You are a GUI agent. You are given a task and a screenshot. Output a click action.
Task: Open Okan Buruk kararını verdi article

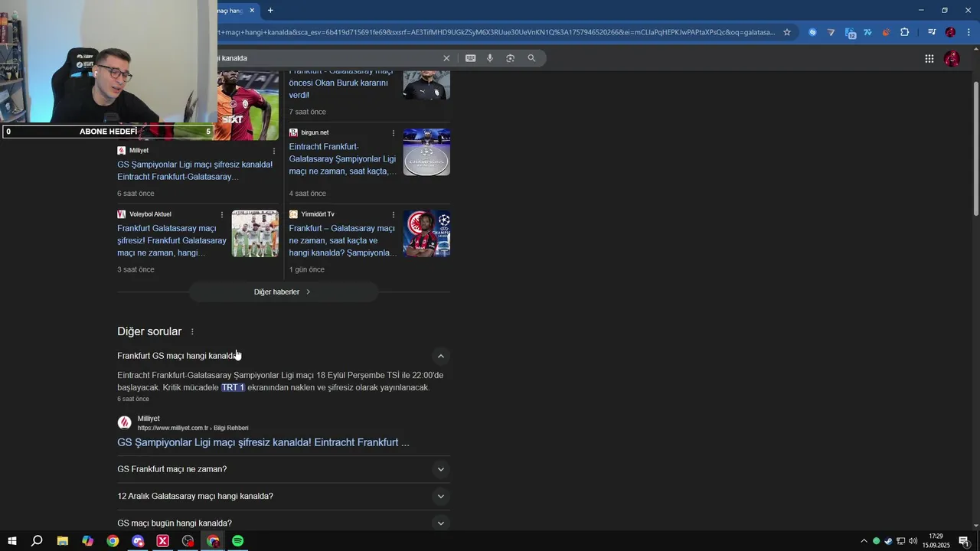pyautogui.click(x=339, y=83)
